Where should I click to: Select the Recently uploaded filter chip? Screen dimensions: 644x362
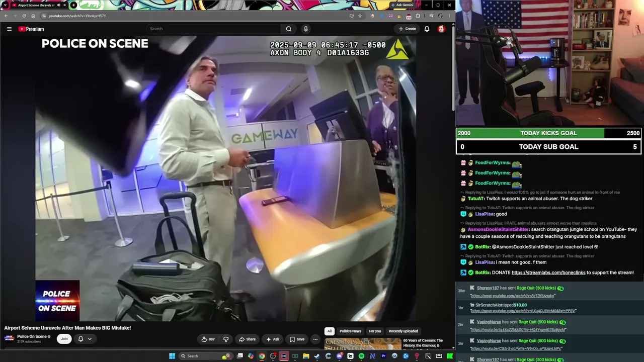click(404, 331)
